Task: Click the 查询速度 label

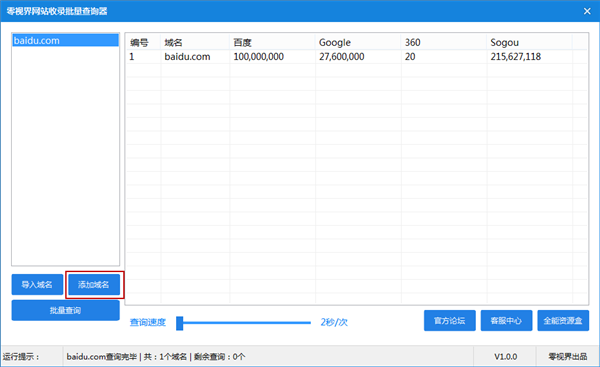Action: [x=148, y=322]
